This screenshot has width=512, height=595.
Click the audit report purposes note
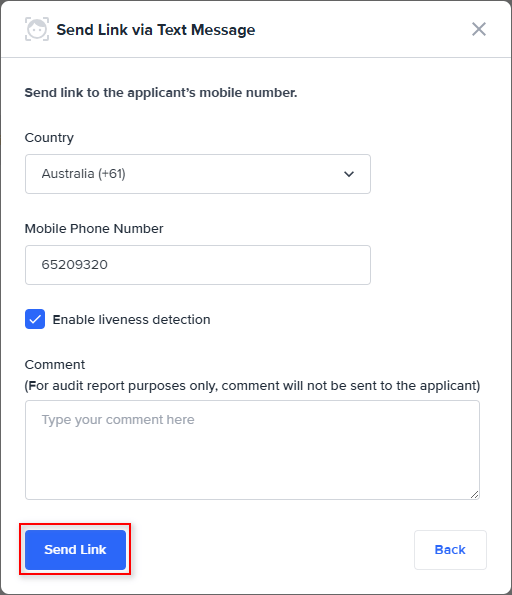[252, 386]
